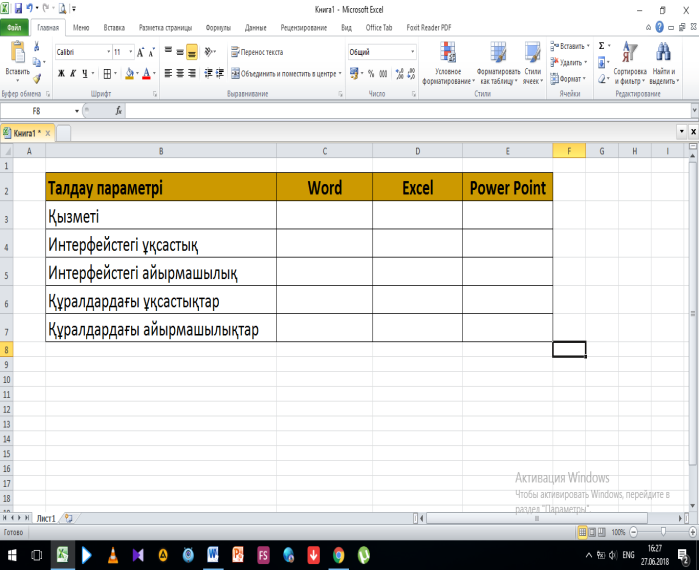Screen dimensions: 699x570
Task: Click the Fill down icon in Редактирование
Action: (601, 62)
